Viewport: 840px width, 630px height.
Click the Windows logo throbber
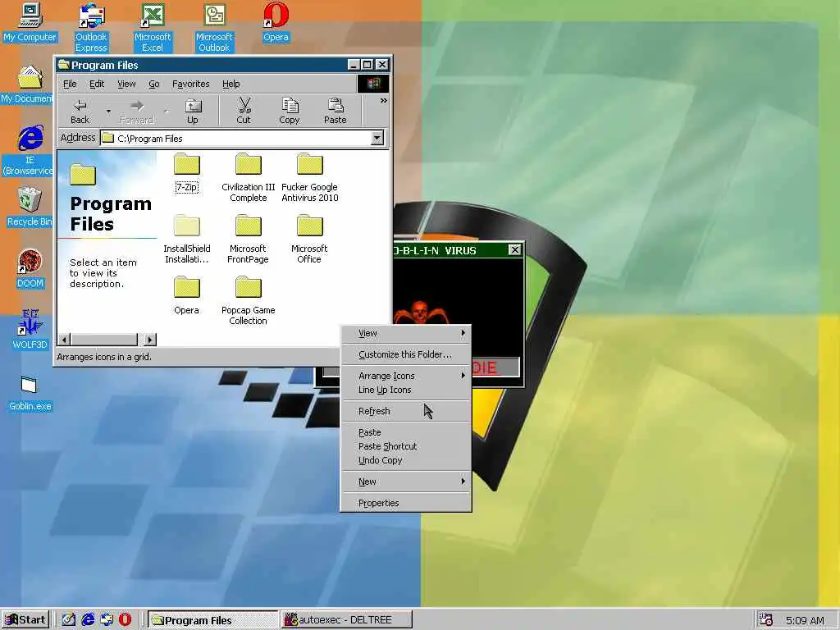pos(373,84)
